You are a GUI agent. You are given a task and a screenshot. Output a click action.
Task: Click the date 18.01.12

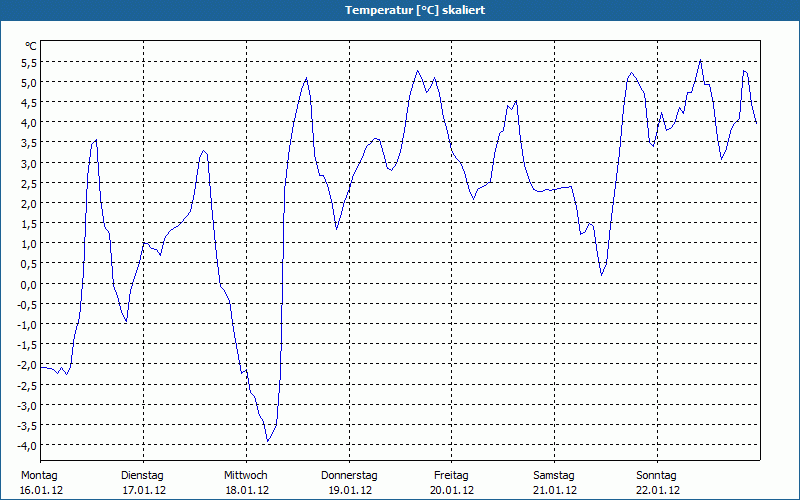247,490
